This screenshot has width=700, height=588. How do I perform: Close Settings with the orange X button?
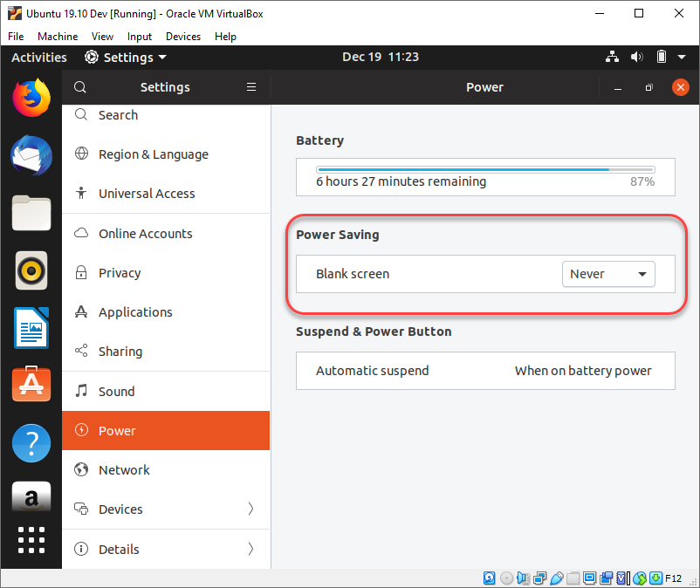click(x=680, y=87)
